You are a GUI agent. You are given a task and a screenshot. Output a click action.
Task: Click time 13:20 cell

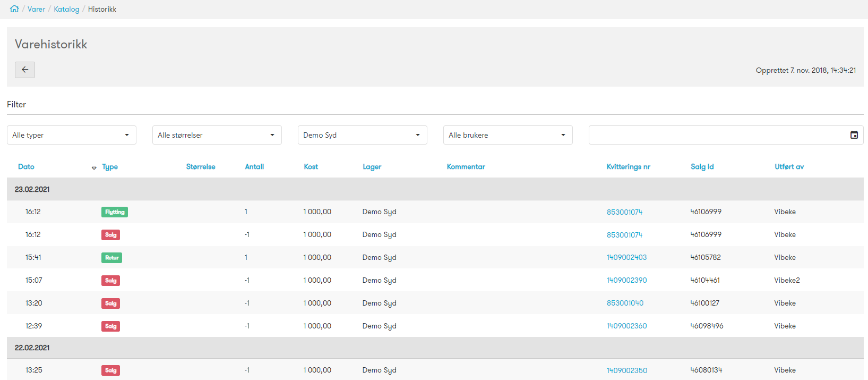point(34,303)
